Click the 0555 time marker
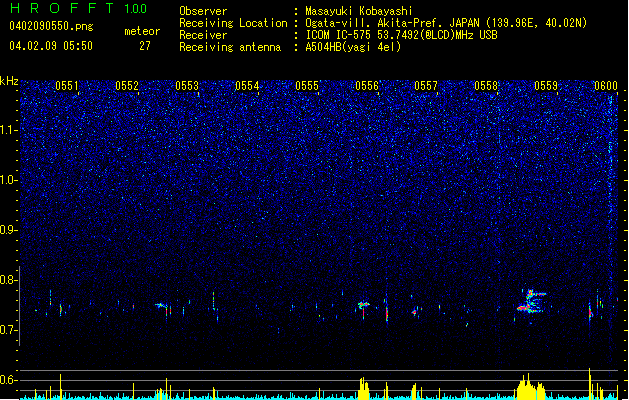 click(x=307, y=86)
